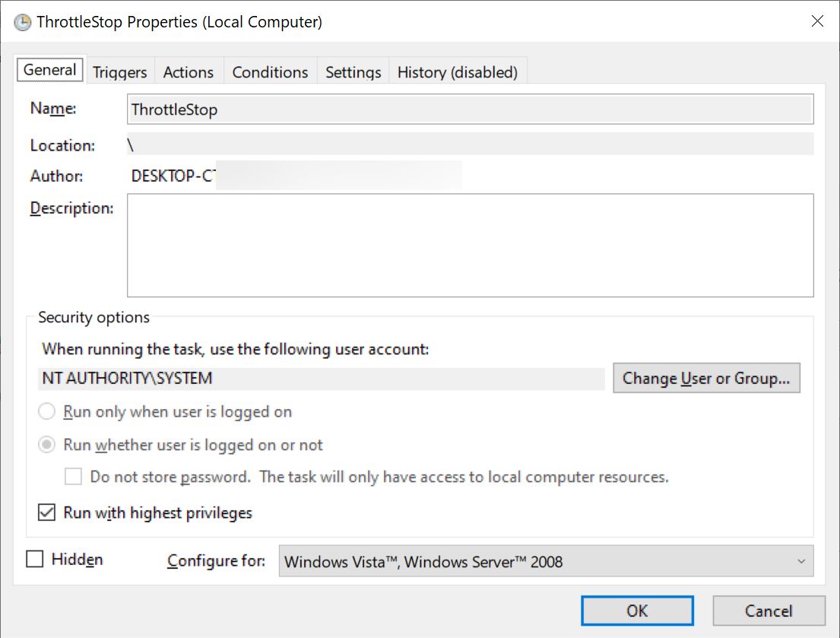
Task: Confirm with the OK button
Action: pos(638,611)
